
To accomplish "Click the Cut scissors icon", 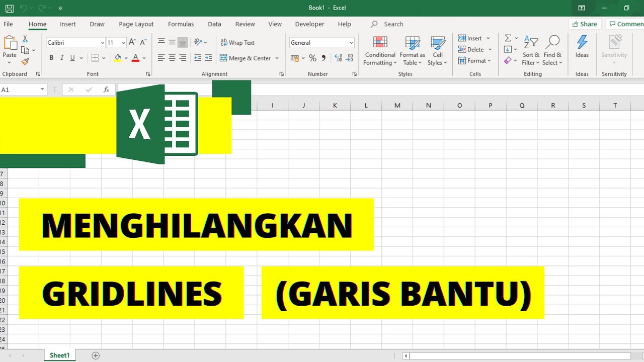I will tap(25, 39).
